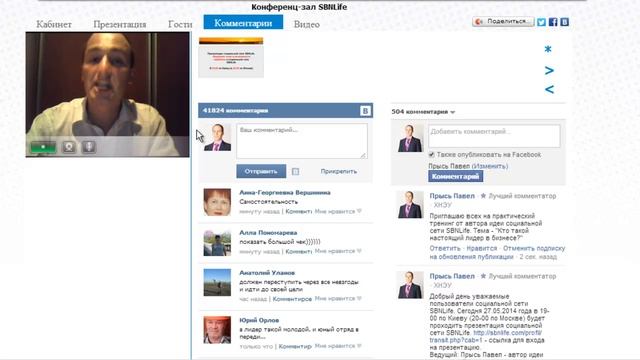Toggle Также опубликовать на Facebook checkbox
This screenshot has width=640, height=360.
(x=431, y=155)
